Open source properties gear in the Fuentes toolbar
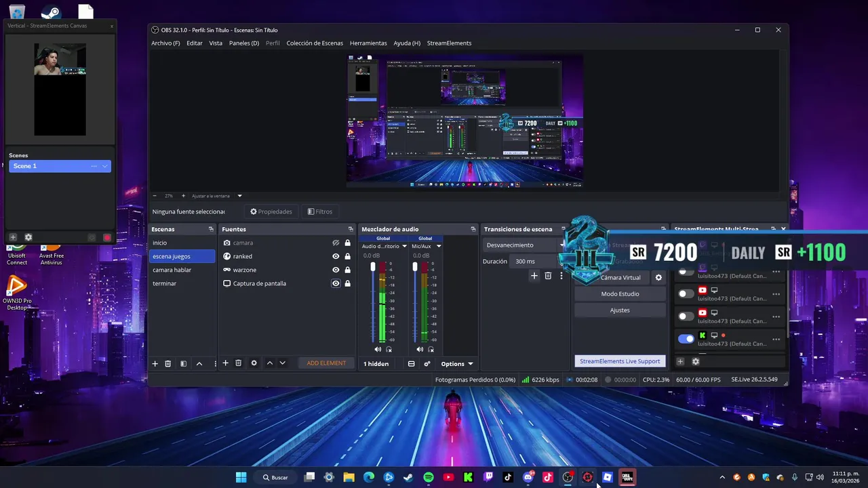Image resolution: width=868 pixels, height=488 pixels. (x=254, y=363)
